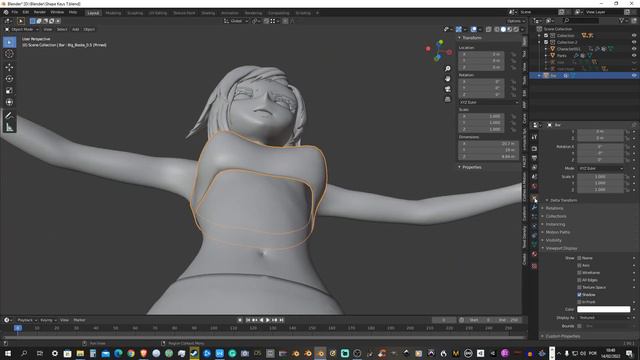Image resolution: width=640 pixels, height=360 pixels.
Task: Select the Rotate tool
Action: coord(9,79)
